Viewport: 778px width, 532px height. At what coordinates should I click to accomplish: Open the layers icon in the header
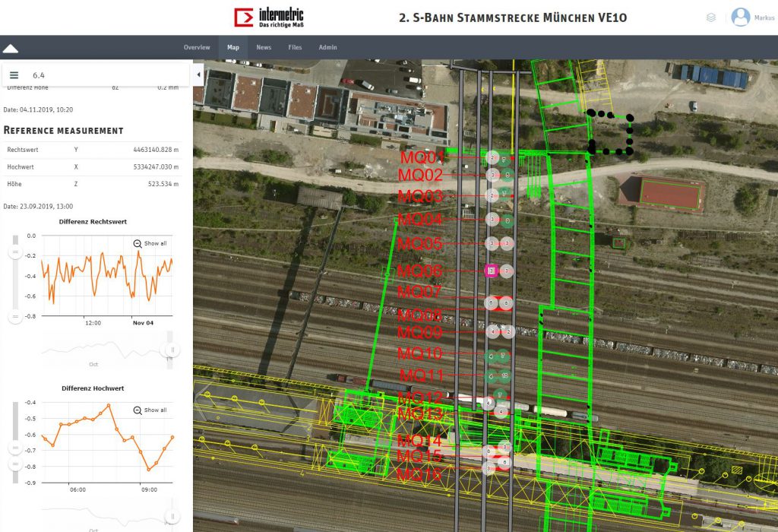711,17
